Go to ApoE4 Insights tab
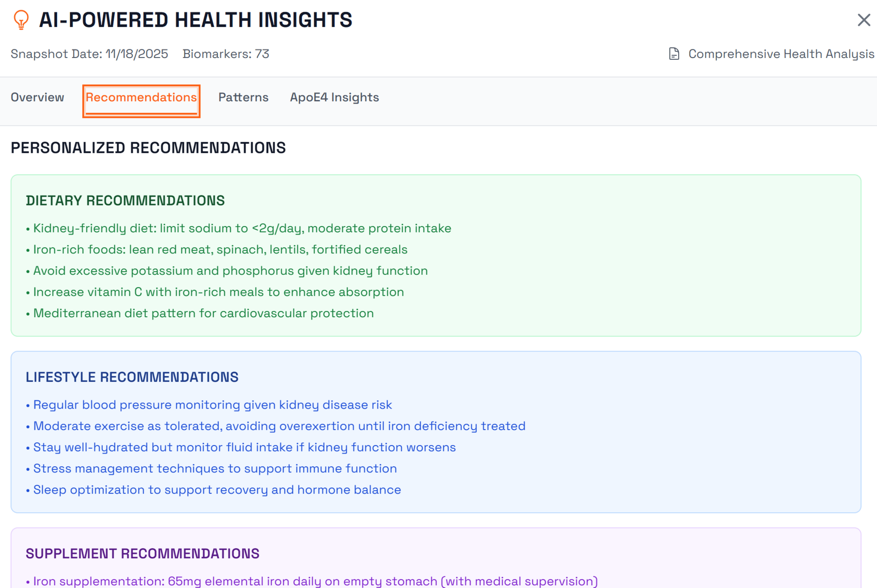Image resolution: width=877 pixels, height=588 pixels. 334,97
